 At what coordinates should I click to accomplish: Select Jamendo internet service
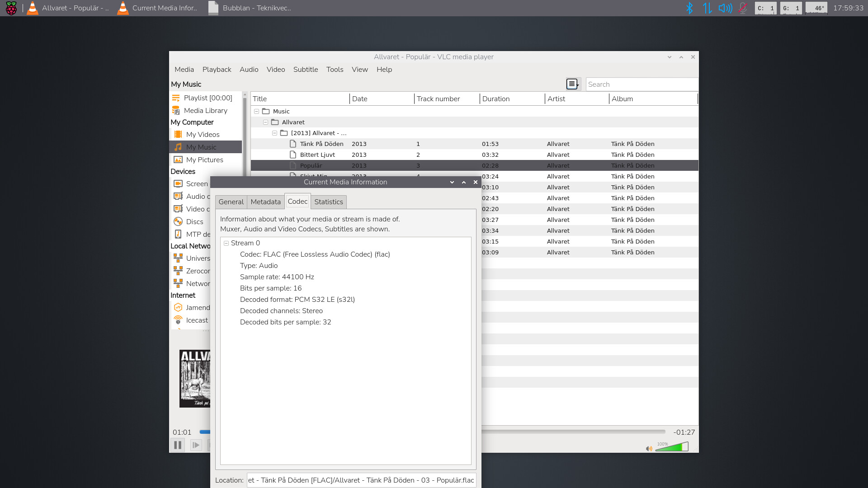coord(191,308)
